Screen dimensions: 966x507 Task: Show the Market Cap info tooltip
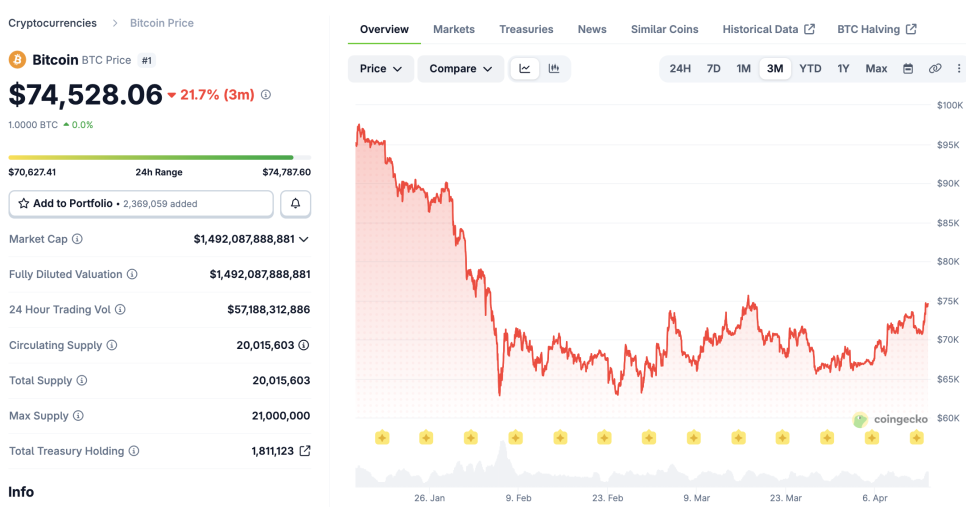click(78, 239)
